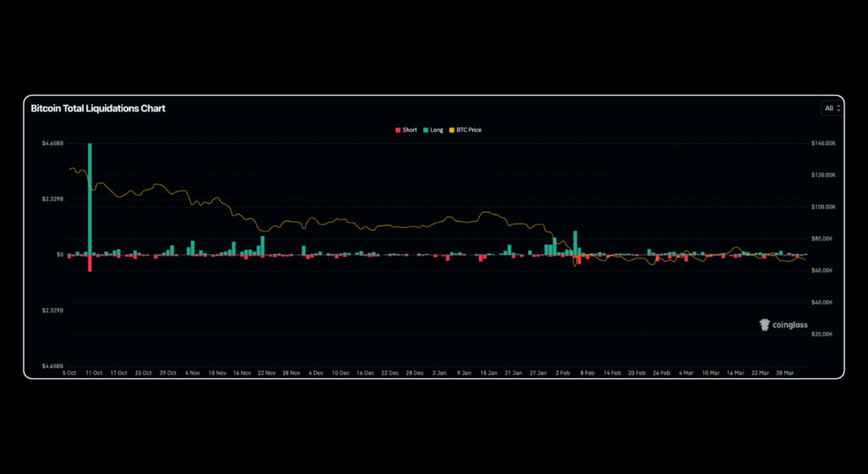
Task: Click the "14 Feb" date label
Action: pyautogui.click(x=612, y=373)
